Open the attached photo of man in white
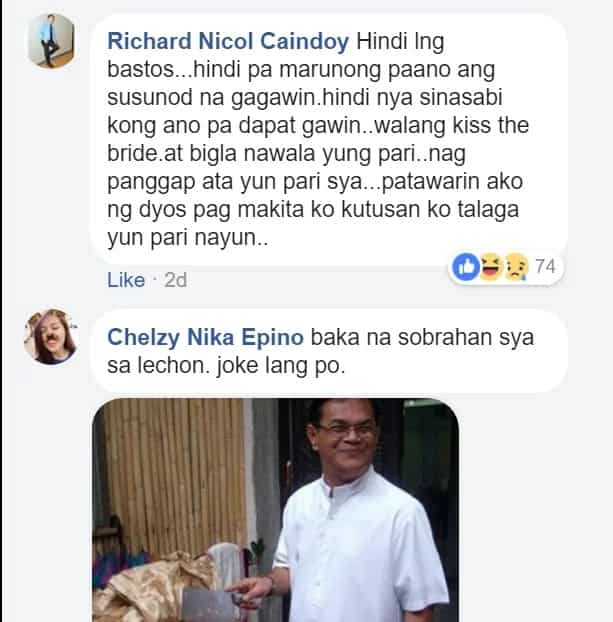 coord(276,510)
